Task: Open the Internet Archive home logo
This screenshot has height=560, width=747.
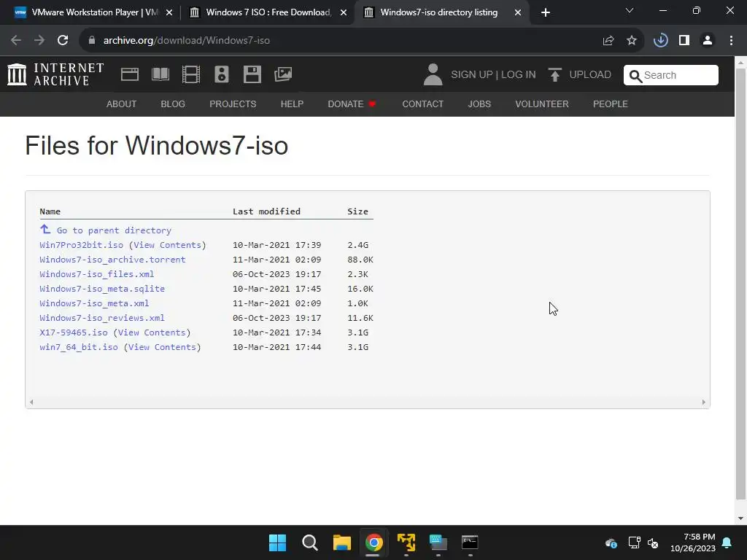Action: (55, 74)
